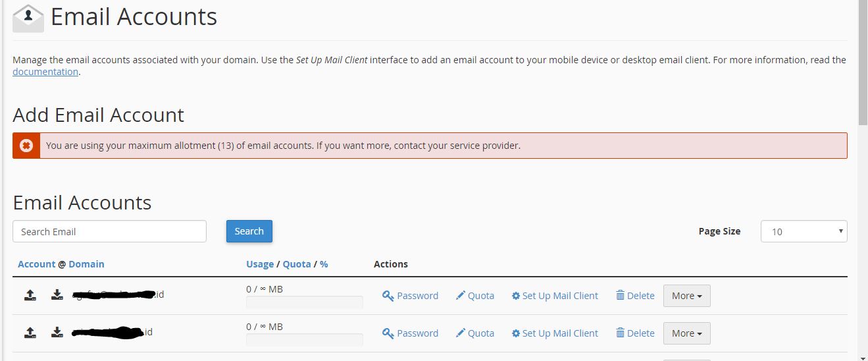Expand the More dropdown in second row
The height and width of the screenshot is (361, 868).
point(686,333)
